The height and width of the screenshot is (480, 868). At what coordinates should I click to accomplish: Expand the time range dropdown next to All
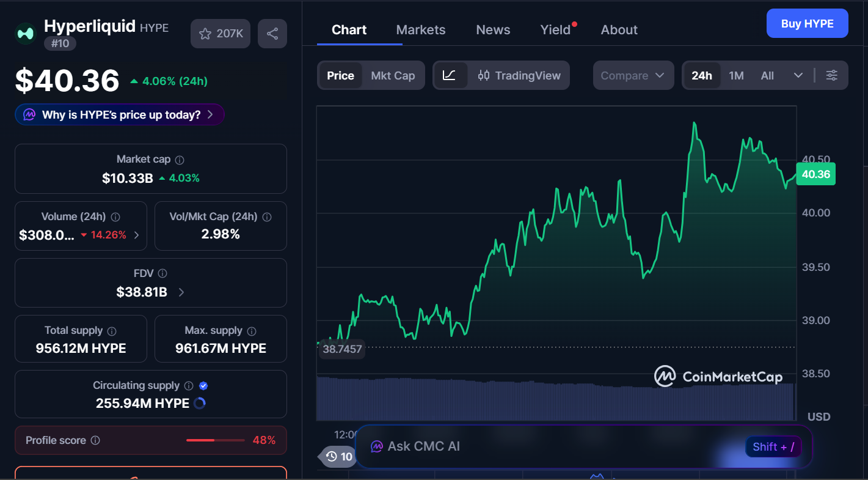[798, 75]
